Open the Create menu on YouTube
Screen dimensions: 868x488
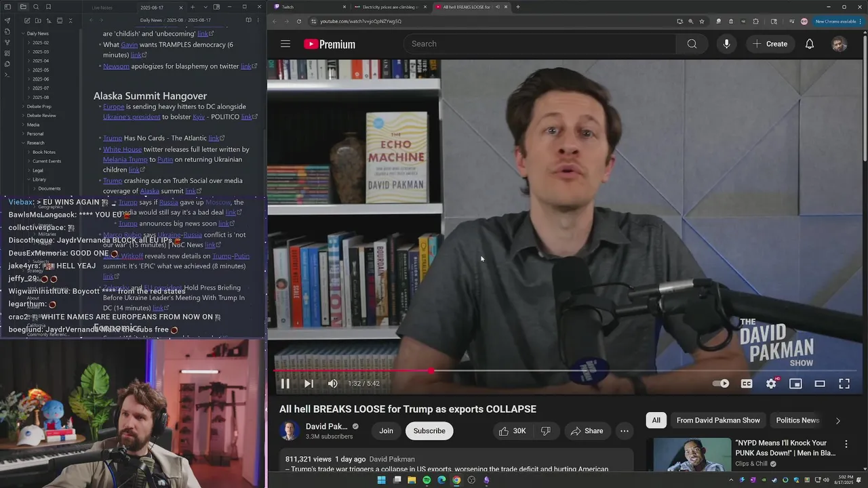pyautogui.click(x=770, y=44)
